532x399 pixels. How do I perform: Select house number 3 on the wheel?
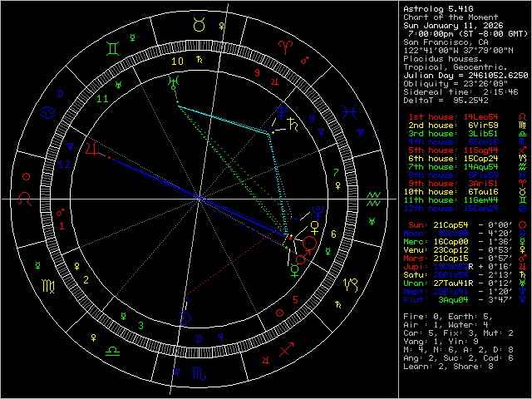(x=140, y=326)
